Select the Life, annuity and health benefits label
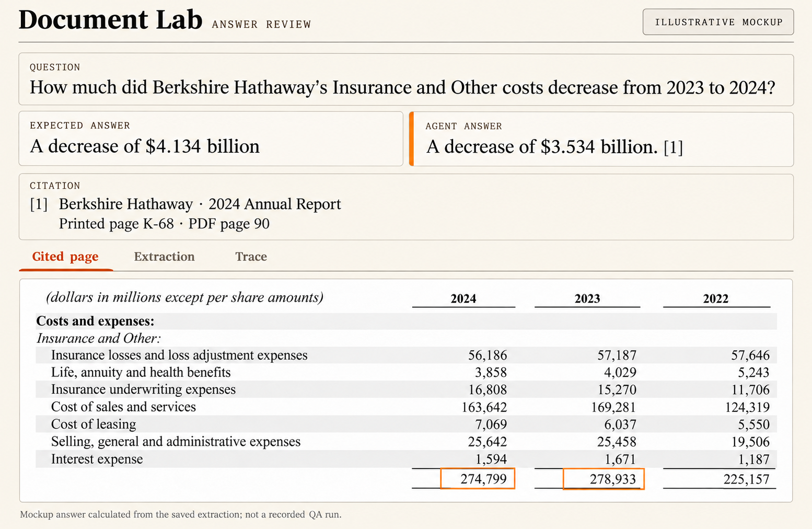Viewport: 812px width, 529px height. click(x=141, y=372)
